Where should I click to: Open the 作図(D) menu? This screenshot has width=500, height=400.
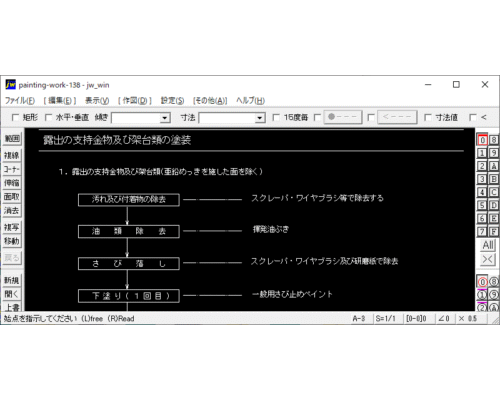coord(135,100)
